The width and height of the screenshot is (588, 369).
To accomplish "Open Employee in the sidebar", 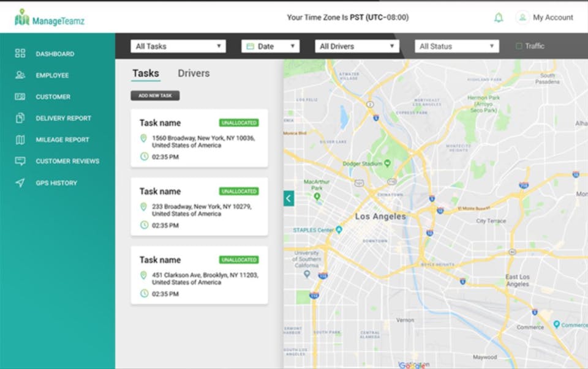I will (52, 75).
